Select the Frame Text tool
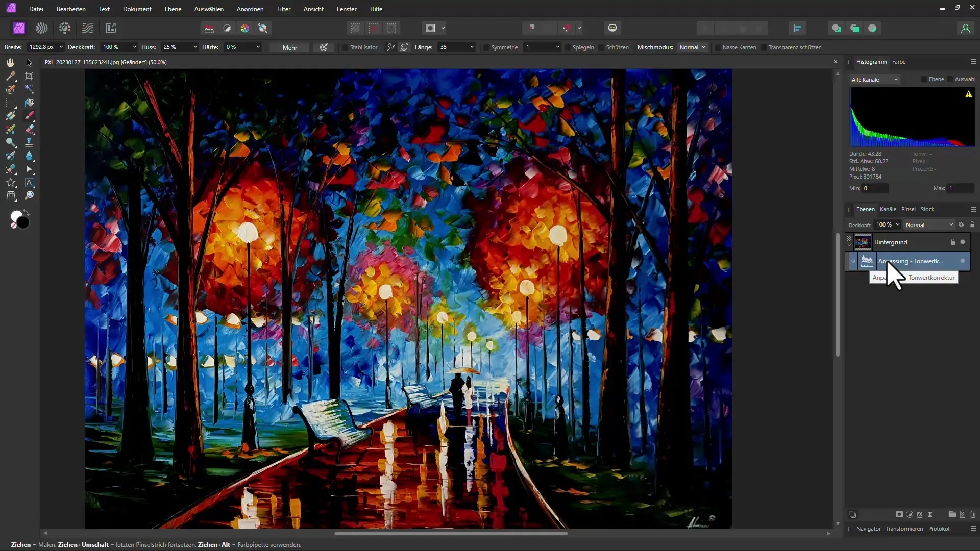 coord(29,182)
